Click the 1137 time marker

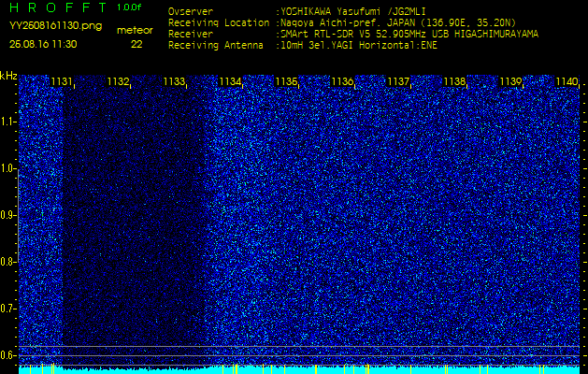point(398,81)
